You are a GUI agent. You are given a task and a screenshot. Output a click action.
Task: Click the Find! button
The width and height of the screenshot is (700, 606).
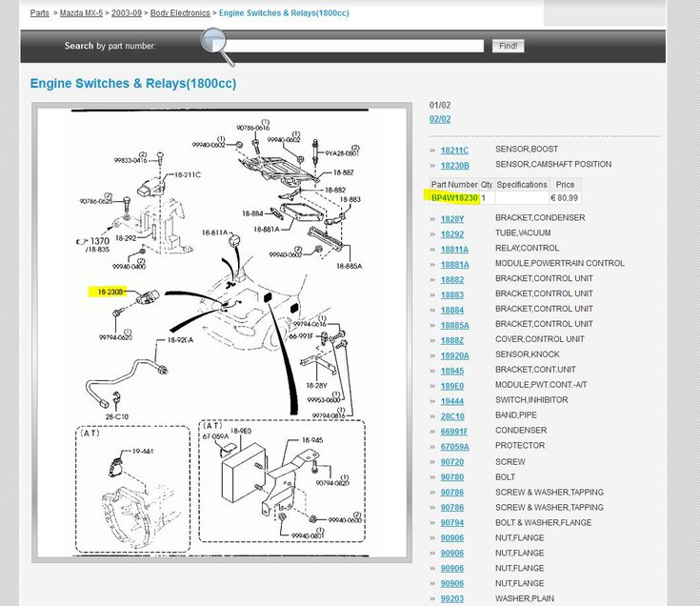[508, 46]
